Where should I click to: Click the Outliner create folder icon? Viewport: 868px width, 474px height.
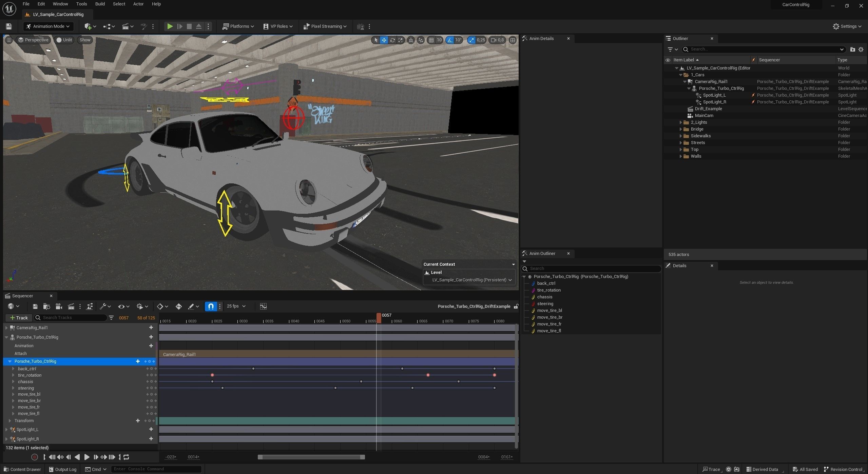[x=852, y=49]
